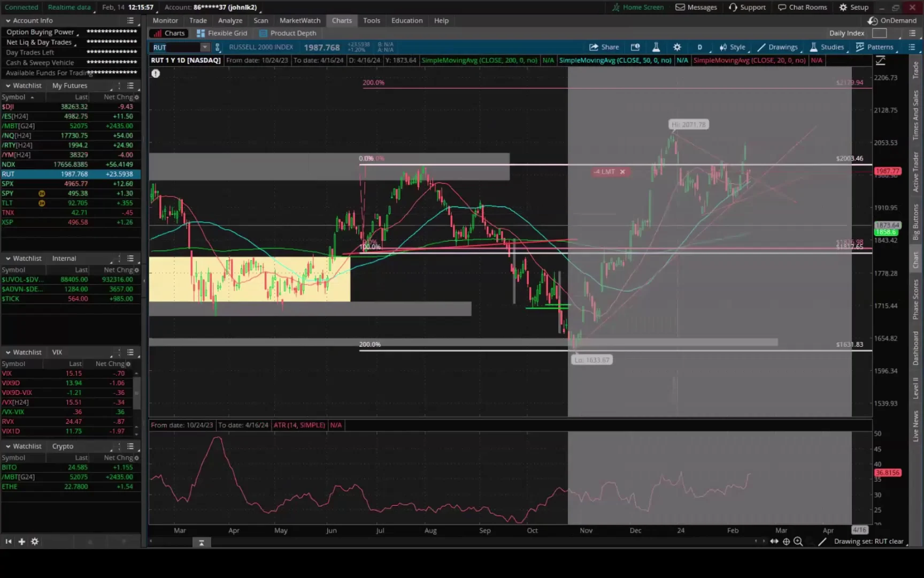Image resolution: width=924 pixels, height=578 pixels.
Task: Collapse the Crypto watchlist
Action: 8,446
